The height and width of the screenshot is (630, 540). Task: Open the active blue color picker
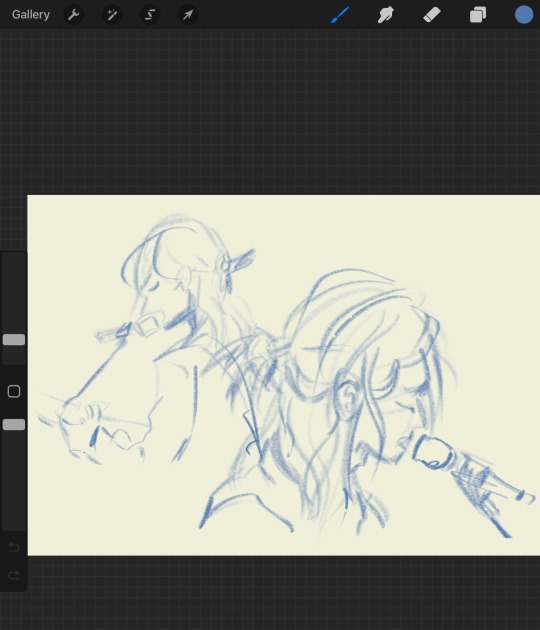[x=524, y=15]
